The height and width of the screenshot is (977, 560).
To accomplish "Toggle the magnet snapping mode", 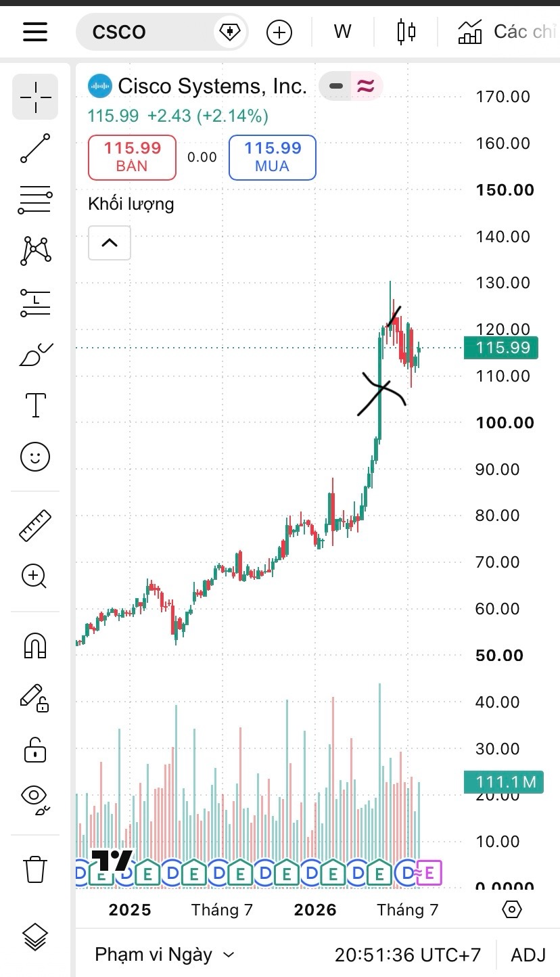I will click(35, 645).
